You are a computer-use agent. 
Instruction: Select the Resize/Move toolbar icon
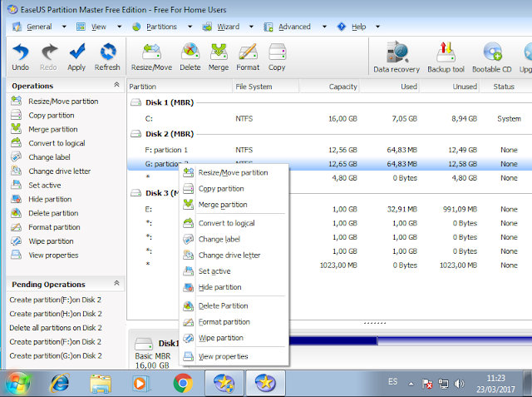[x=151, y=57]
